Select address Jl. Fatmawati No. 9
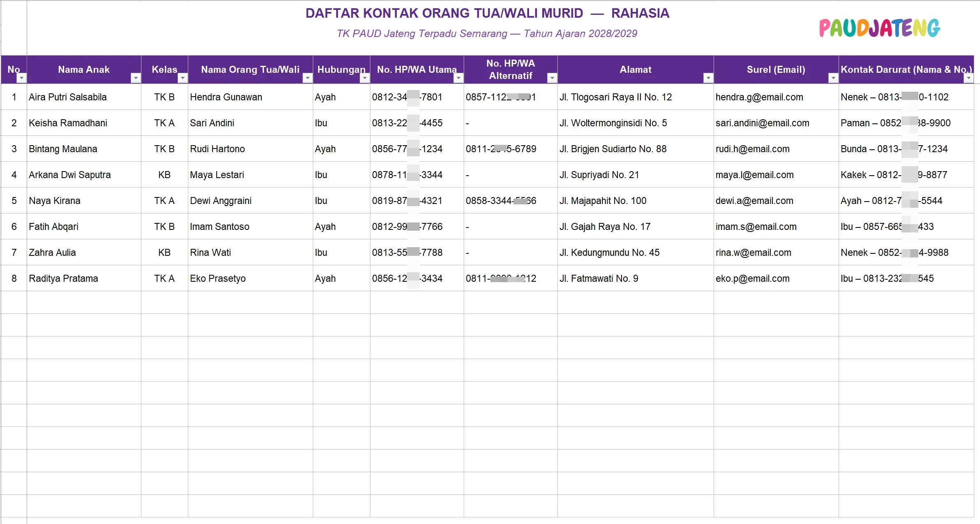Screen dimensions: 980x524 pyautogui.click(x=636, y=278)
